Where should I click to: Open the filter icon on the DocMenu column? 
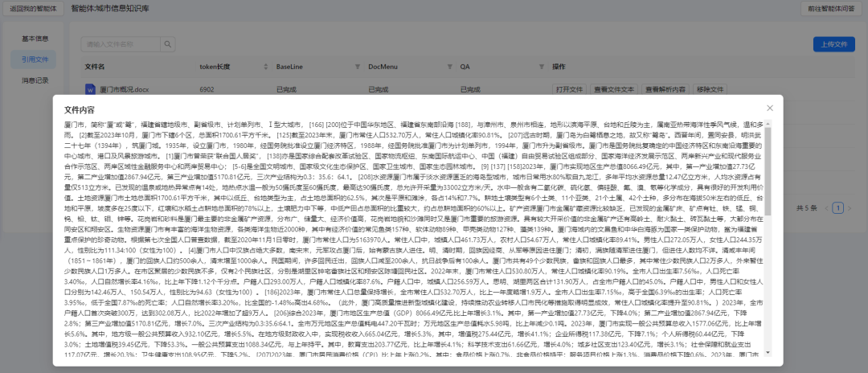click(449, 67)
